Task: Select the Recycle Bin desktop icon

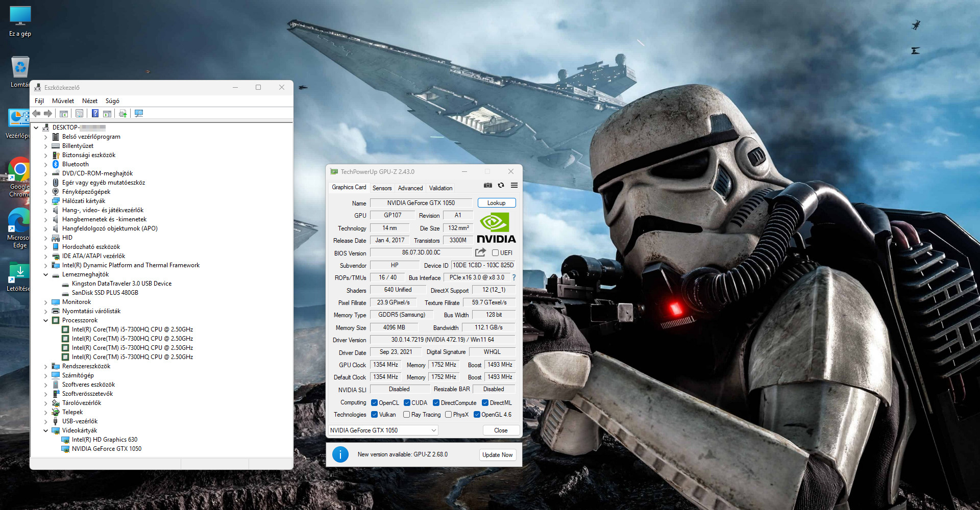Action: [x=20, y=72]
